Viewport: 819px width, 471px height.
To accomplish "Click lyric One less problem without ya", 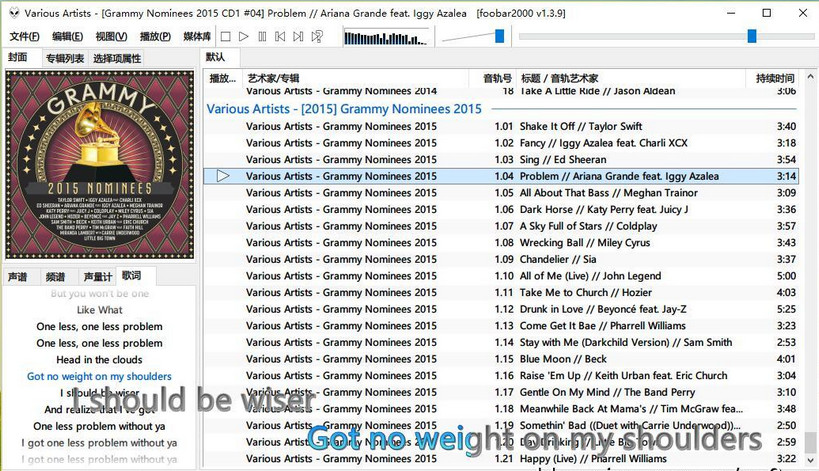I will point(99,426).
